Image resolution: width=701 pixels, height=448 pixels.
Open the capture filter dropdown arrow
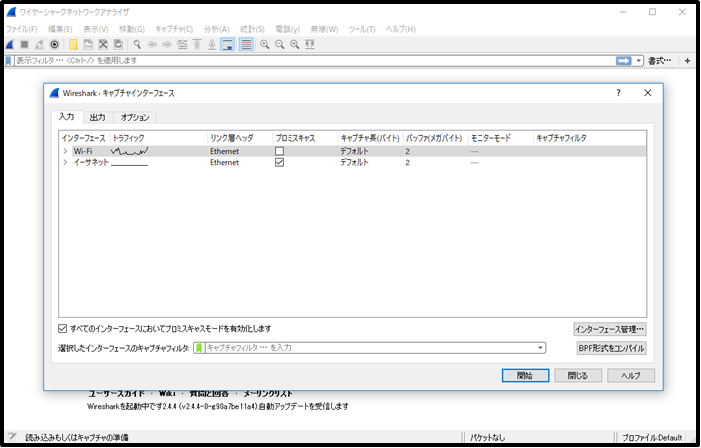click(540, 348)
